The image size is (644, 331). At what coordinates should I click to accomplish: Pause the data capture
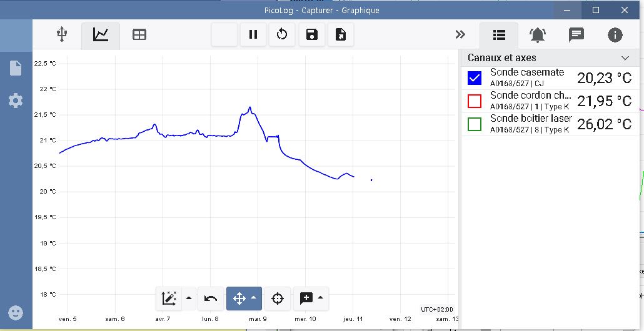253,35
